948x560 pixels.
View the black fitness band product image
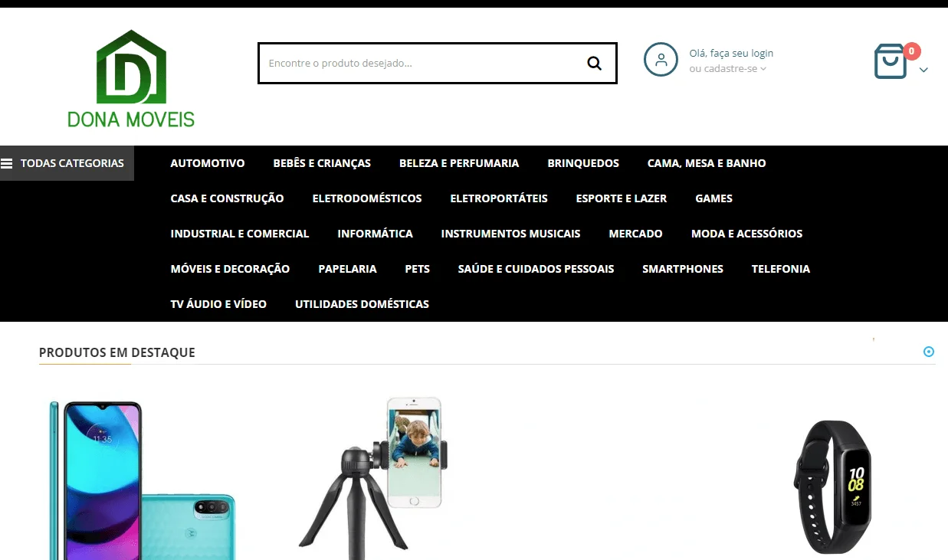click(x=833, y=487)
